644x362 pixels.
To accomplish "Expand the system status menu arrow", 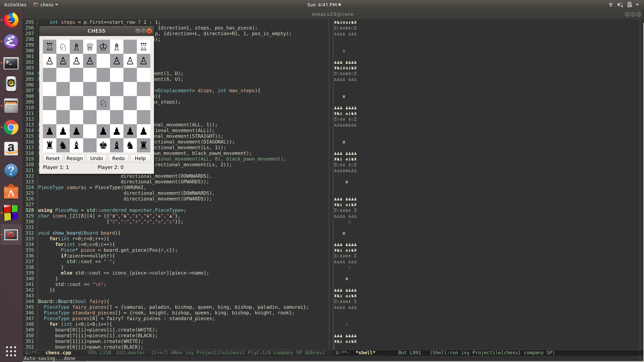I will tap(637, 5).
